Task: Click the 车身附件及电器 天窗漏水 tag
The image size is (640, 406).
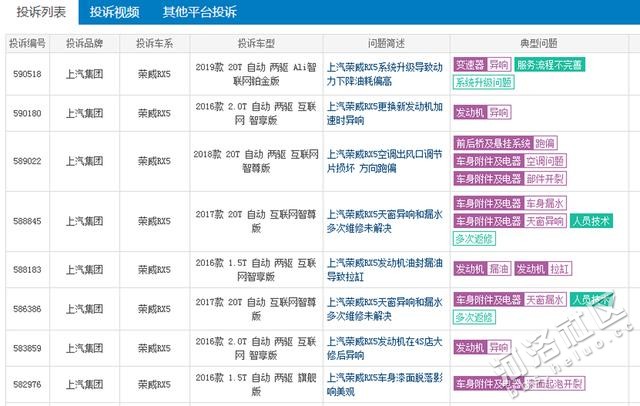Action: pos(510,300)
